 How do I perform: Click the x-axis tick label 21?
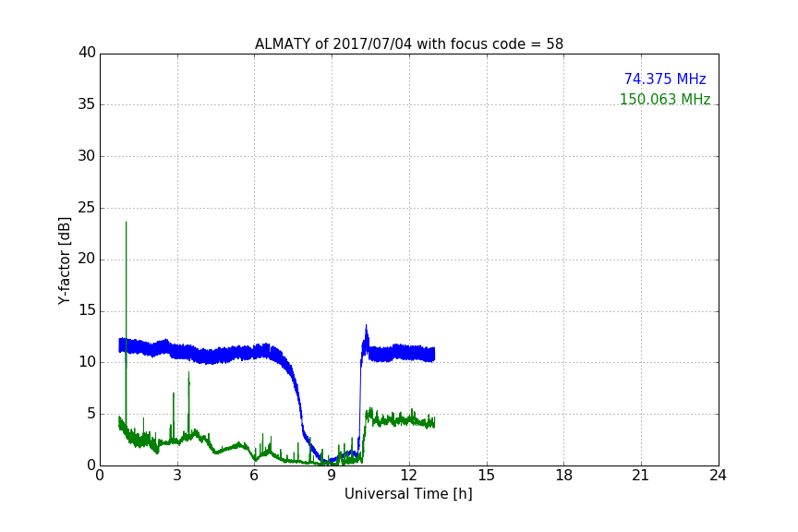(x=641, y=476)
